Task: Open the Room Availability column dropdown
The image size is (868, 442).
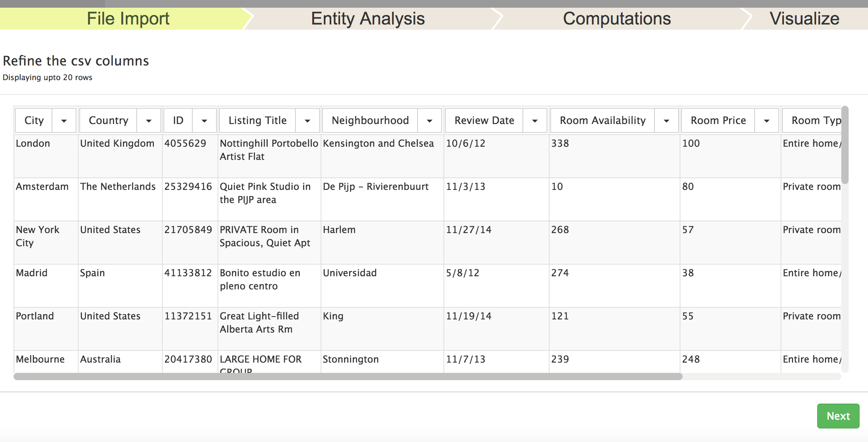Action: tap(667, 120)
